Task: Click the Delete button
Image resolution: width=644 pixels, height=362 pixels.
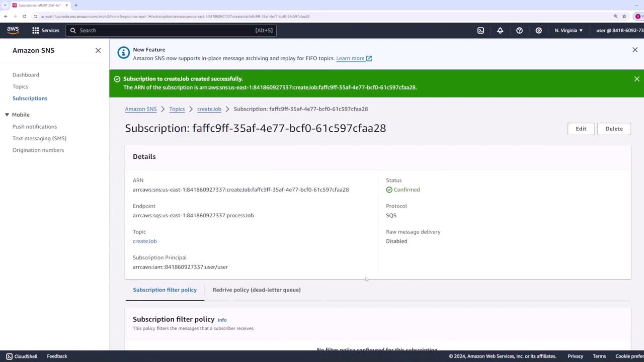Action: [614, 129]
